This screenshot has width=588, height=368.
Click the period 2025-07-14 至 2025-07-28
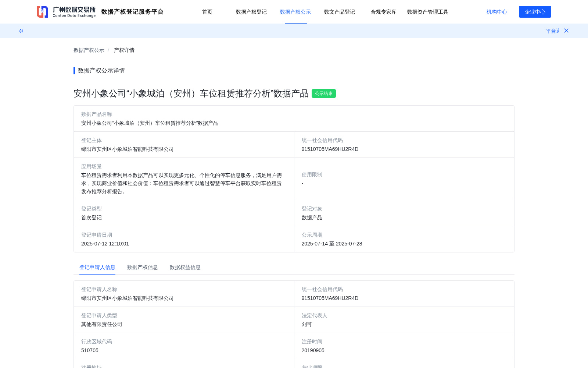[x=332, y=244]
